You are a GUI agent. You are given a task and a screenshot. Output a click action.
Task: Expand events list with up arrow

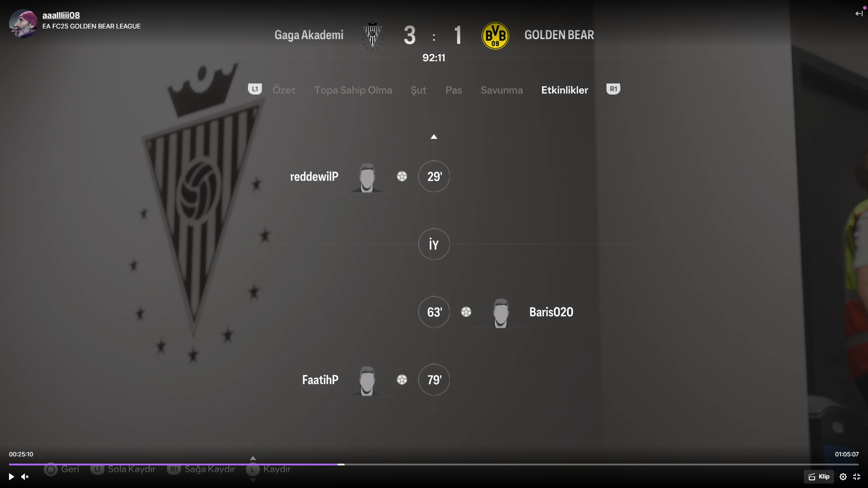[x=434, y=136]
